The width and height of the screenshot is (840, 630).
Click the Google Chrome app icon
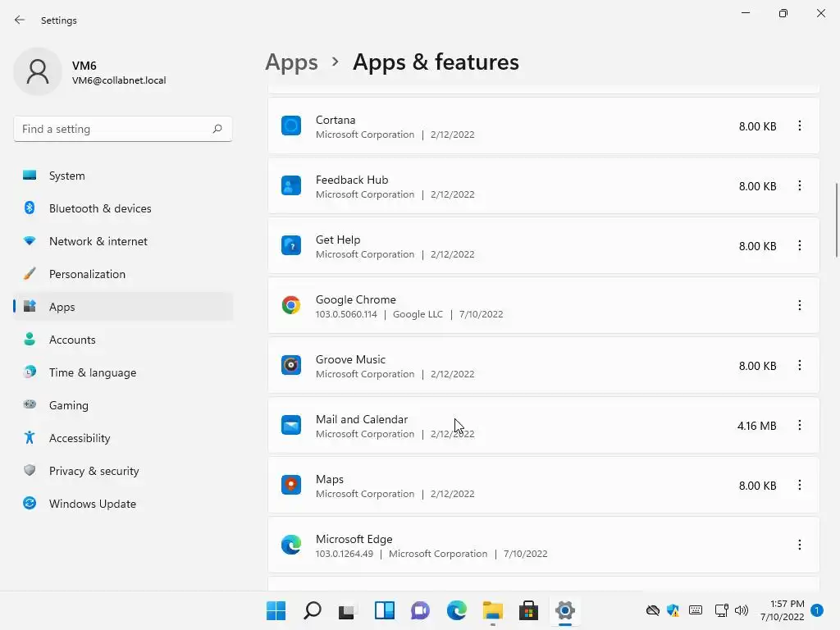click(291, 305)
